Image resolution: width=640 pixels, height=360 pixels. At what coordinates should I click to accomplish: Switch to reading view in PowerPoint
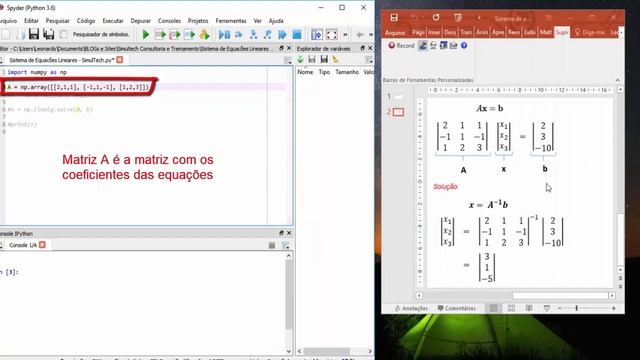coord(529,308)
